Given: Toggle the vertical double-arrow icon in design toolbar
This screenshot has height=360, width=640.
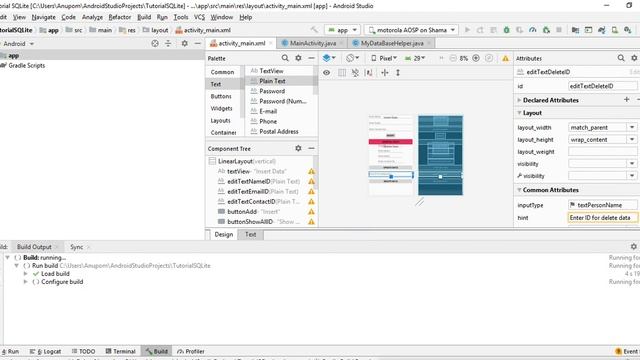Looking at the screenshot, I should point(398,73).
